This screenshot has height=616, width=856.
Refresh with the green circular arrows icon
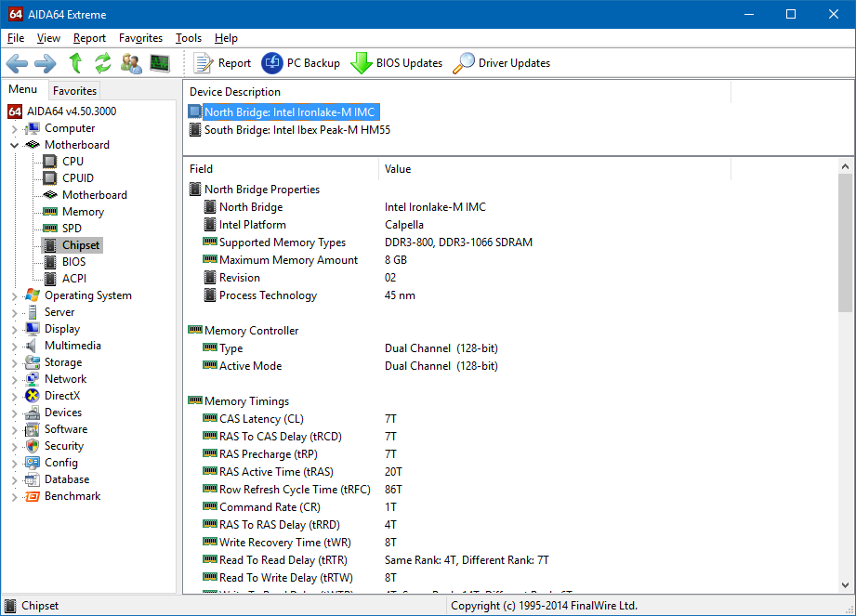click(102, 63)
